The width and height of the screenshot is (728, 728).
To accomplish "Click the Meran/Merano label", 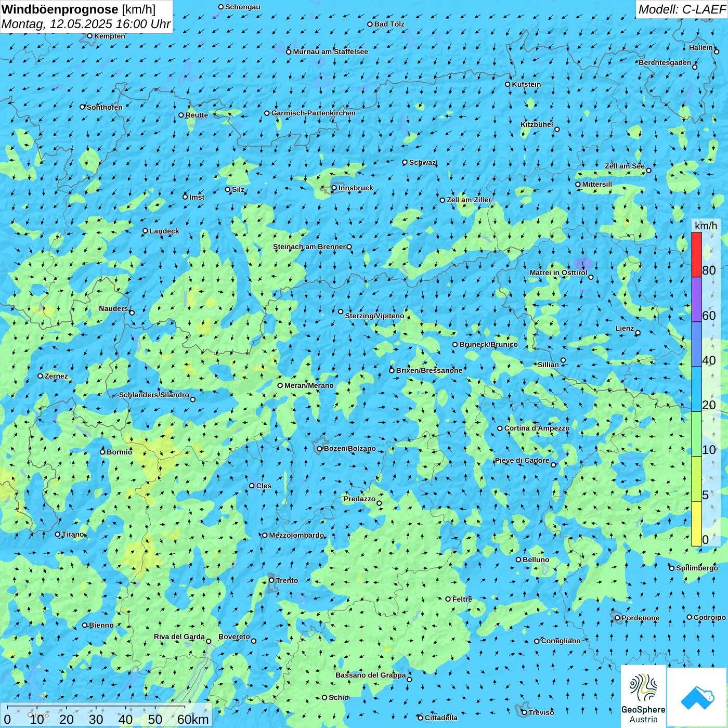I will coord(309,385).
